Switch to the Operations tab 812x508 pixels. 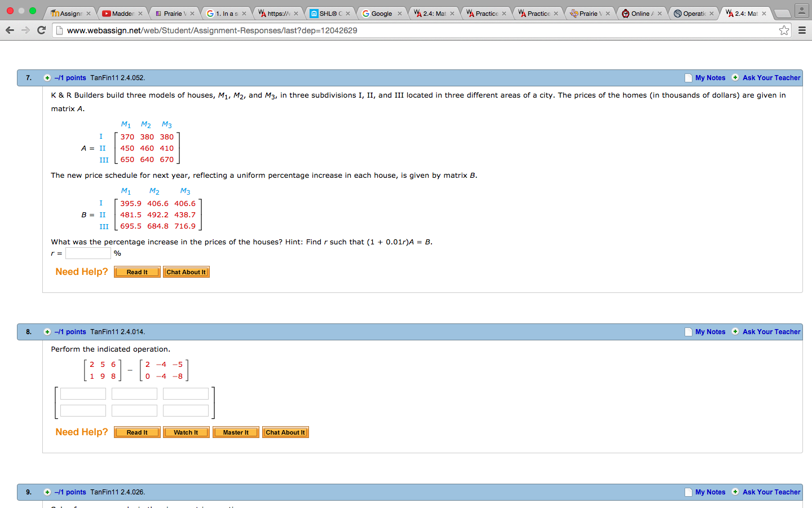tap(693, 14)
